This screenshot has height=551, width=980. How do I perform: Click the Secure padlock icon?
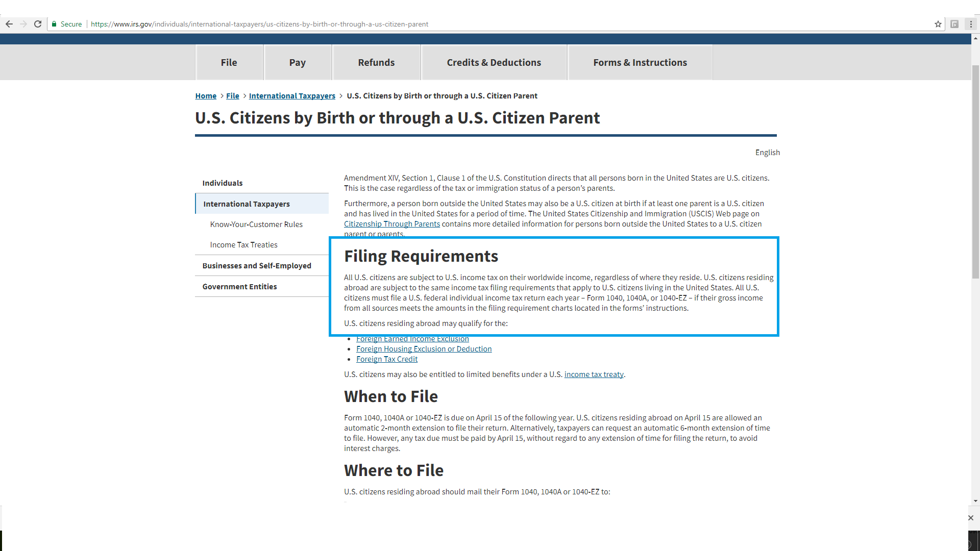coord(54,24)
